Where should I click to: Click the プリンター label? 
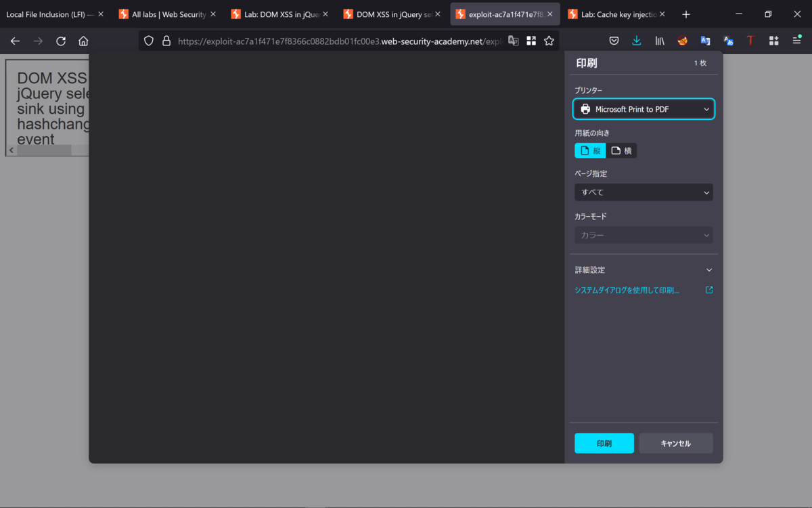coord(589,90)
